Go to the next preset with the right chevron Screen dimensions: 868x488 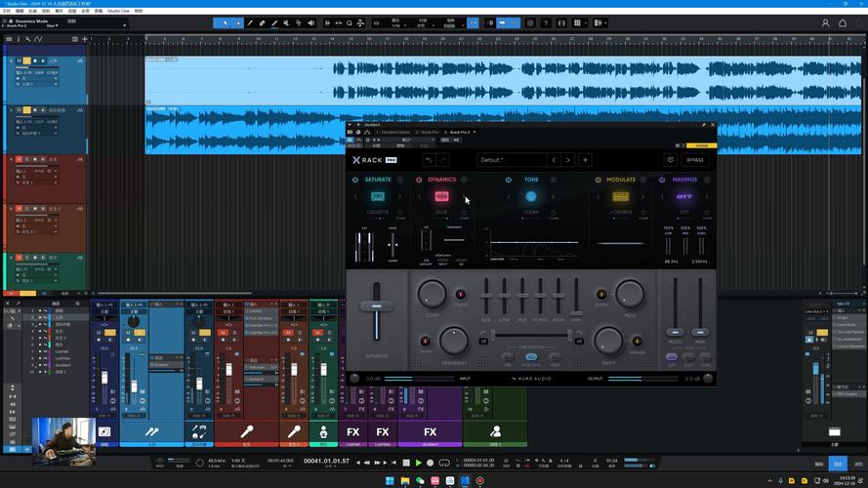tap(569, 160)
